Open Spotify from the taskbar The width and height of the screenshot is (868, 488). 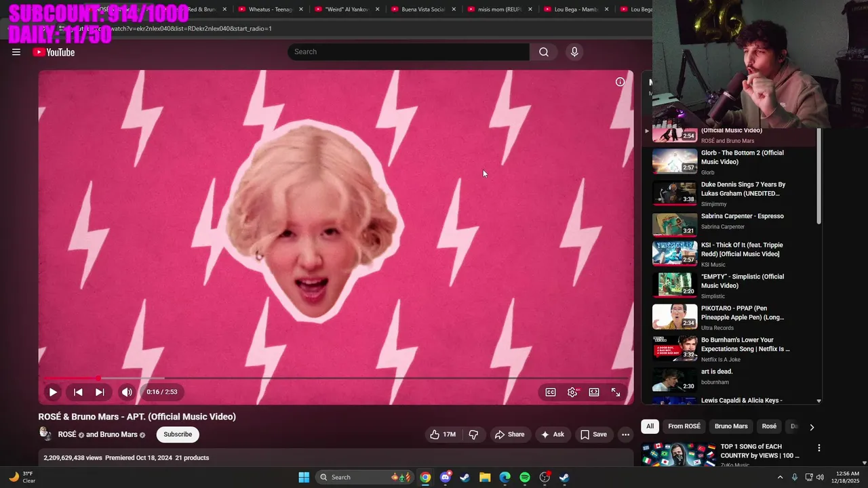point(525,477)
